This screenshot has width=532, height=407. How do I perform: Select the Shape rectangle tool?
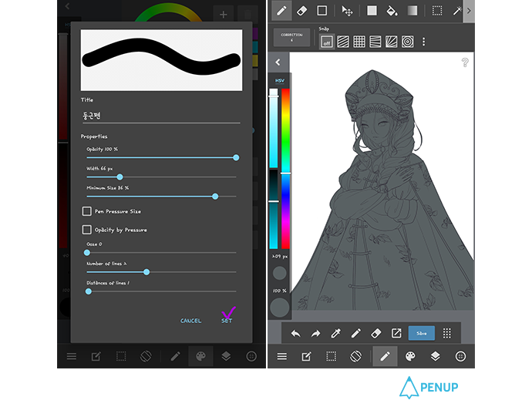tap(322, 11)
